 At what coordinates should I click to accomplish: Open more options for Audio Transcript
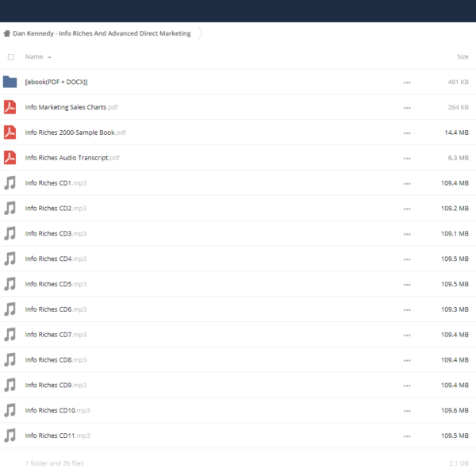point(407,159)
